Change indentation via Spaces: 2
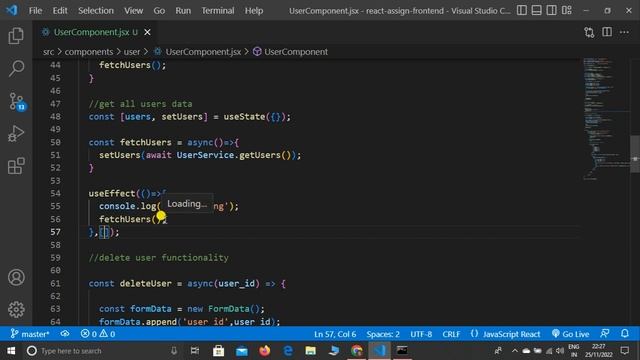This screenshot has height=360, width=640. click(383, 334)
